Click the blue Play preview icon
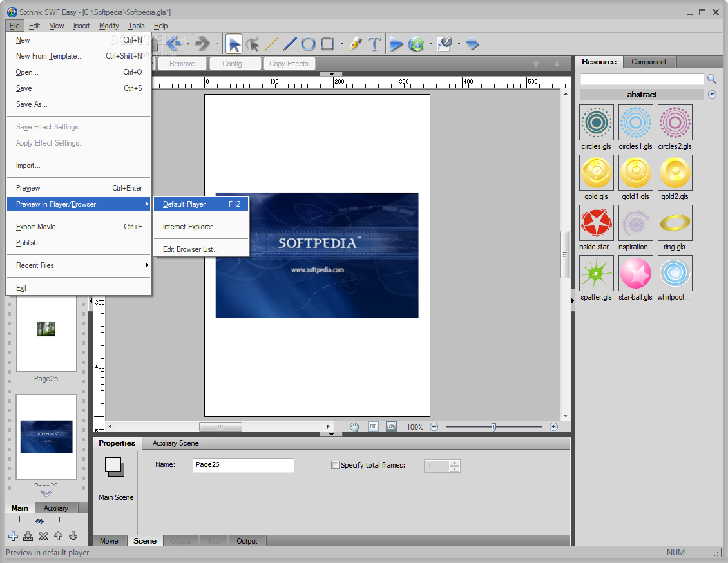The image size is (728, 563). point(396,44)
